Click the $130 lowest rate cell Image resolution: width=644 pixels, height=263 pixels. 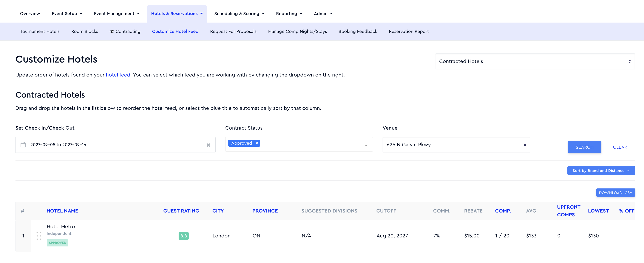[x=593, y=236]
